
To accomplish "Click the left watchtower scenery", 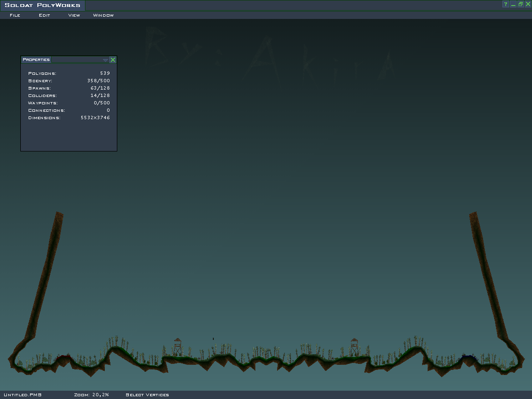I will pyautogui.click(x=178, y=346).
